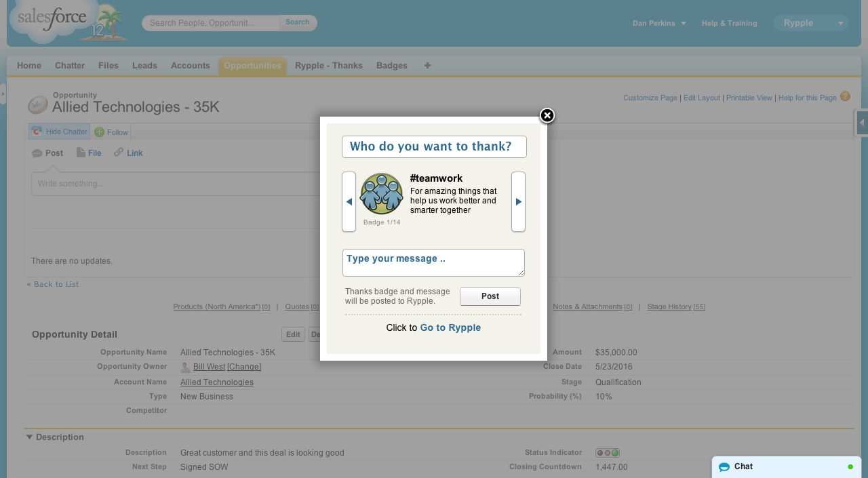
Task: Toggle Hide Chatter button
Action: [x=60, y=132]
